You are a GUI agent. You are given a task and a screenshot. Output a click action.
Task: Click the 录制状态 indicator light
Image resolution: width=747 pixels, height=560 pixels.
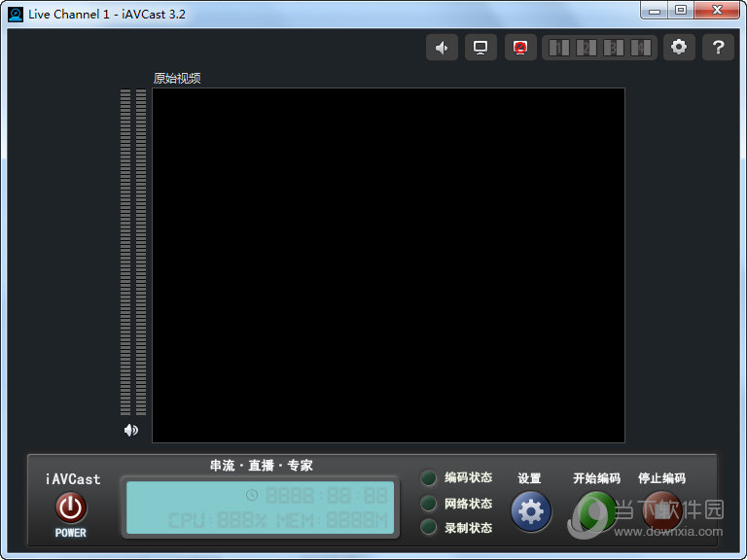pos(428,527)
